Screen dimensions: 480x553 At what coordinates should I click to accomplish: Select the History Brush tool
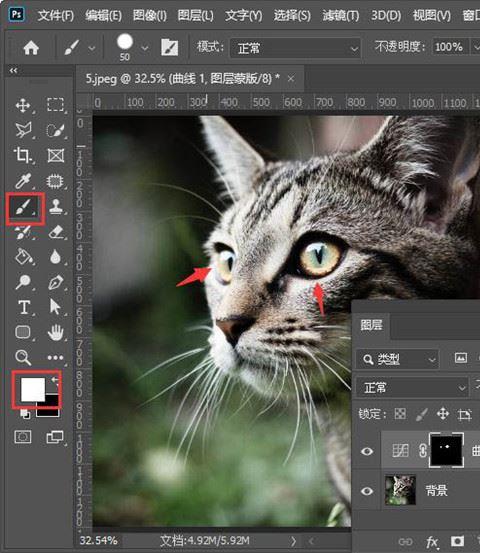click(23, 232)
